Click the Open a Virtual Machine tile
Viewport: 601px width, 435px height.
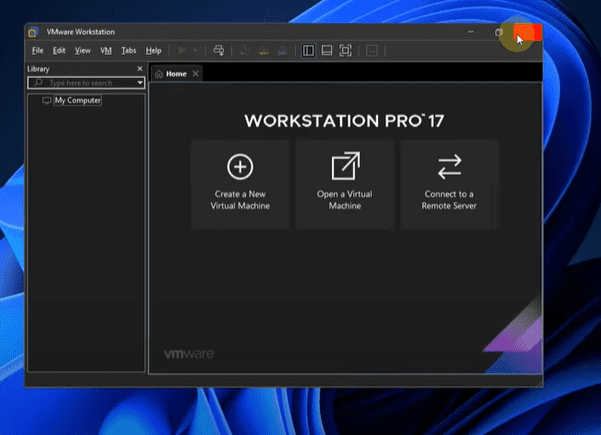(345, 184)
